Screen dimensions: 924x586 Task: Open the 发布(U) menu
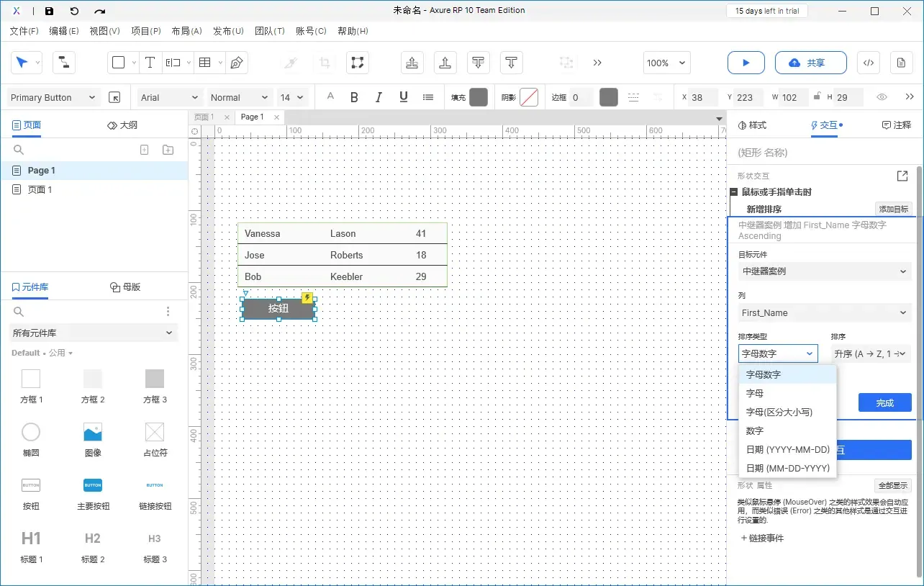228,31
